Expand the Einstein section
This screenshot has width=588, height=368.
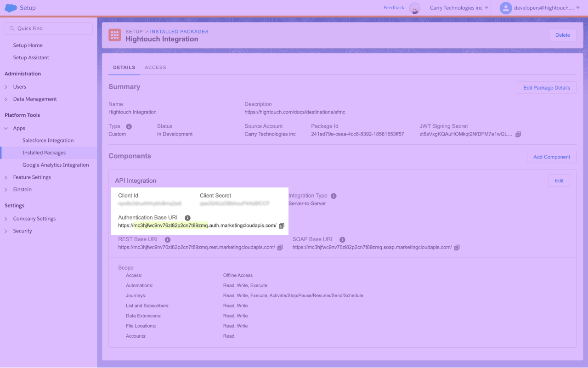[6, 190]
